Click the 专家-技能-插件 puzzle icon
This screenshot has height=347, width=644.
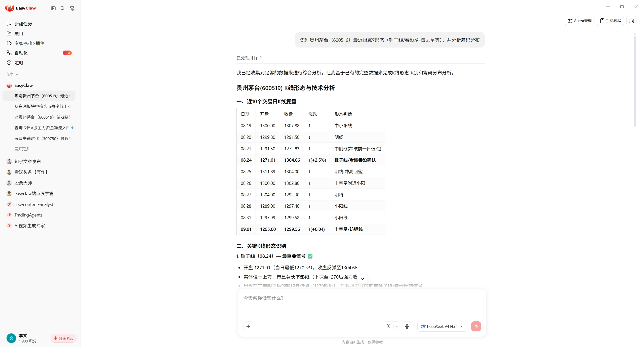[x=9, y=43]
